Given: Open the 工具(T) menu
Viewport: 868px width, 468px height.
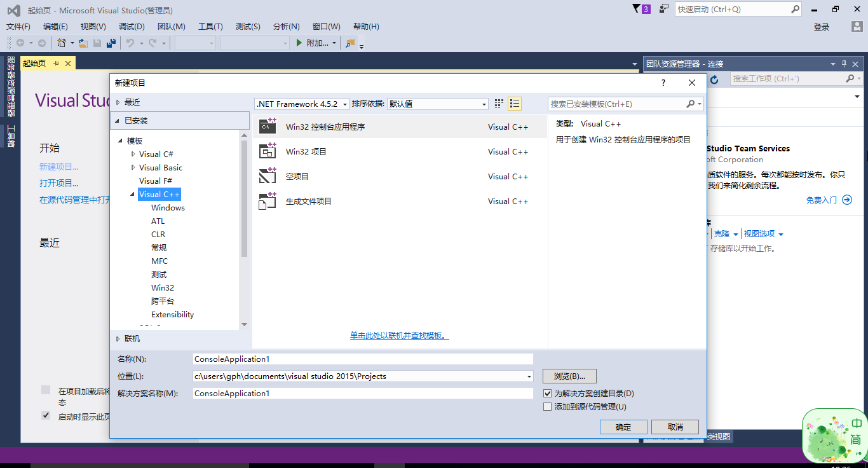Looking at the screenshot, I should (x=210, y=26).
